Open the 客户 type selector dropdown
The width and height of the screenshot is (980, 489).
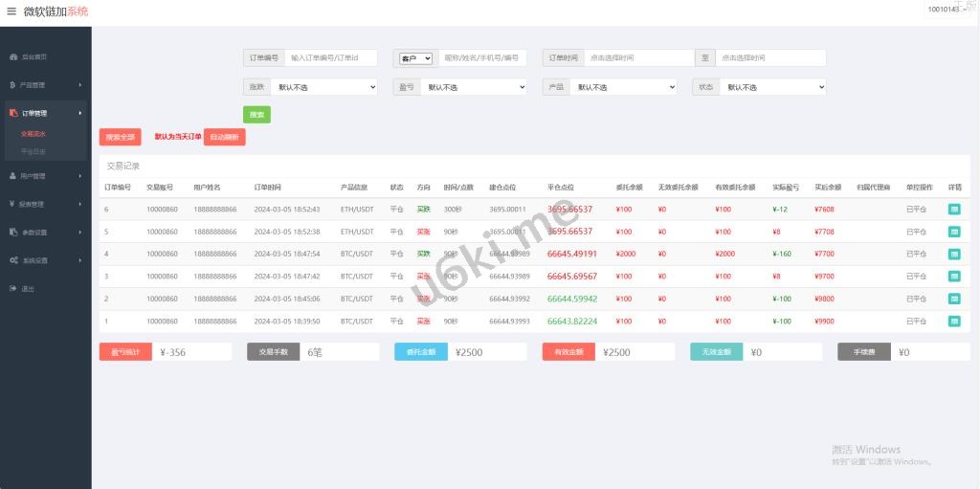(x=416, y=58)
